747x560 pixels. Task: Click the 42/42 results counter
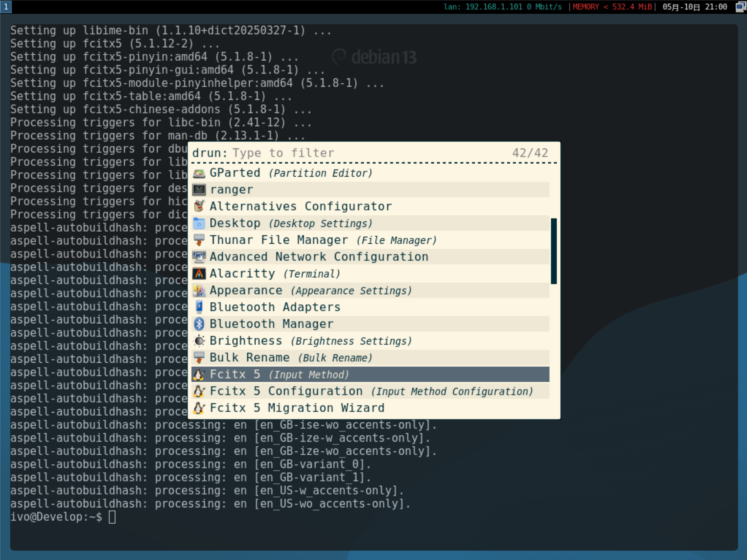point(530,153)
